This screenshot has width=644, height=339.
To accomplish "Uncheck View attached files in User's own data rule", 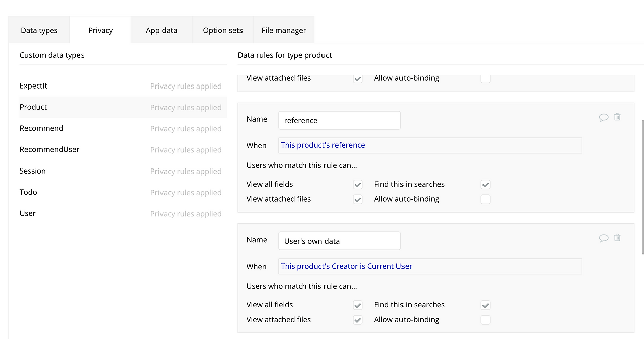I will point(358,320).
